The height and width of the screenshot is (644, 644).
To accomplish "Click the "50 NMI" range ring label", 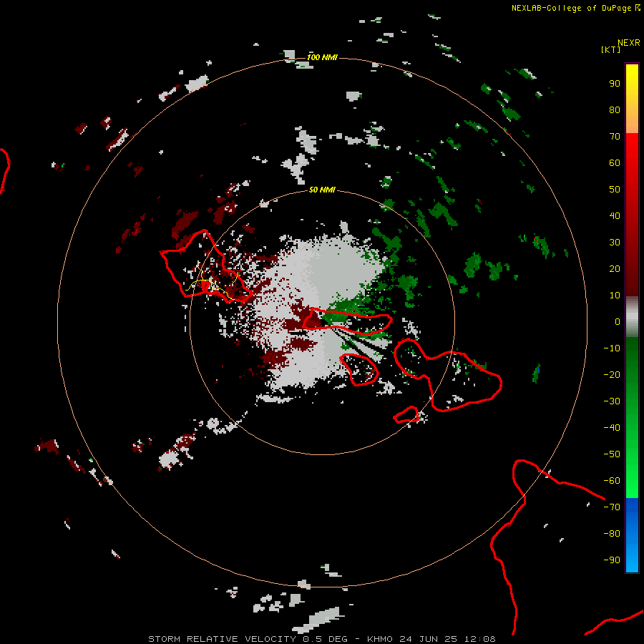I will [x=322, y=190].
